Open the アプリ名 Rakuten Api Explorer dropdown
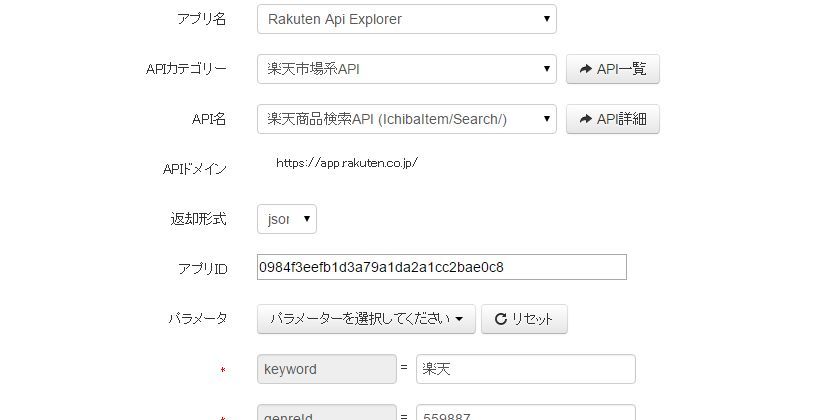The image size is (815, 420). (x=406, y=19)
